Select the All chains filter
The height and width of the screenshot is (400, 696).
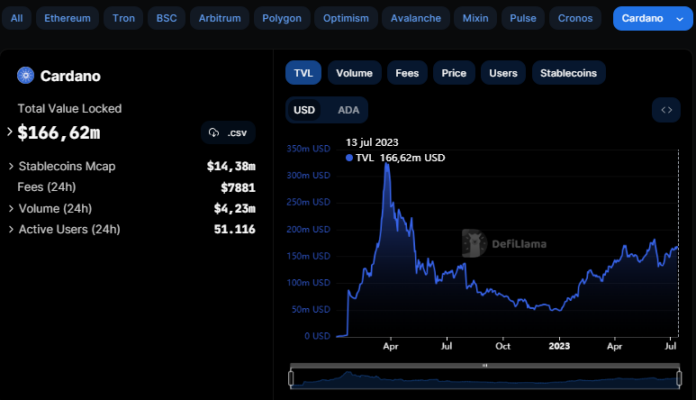pyautogui.click(x=17, y=18)
